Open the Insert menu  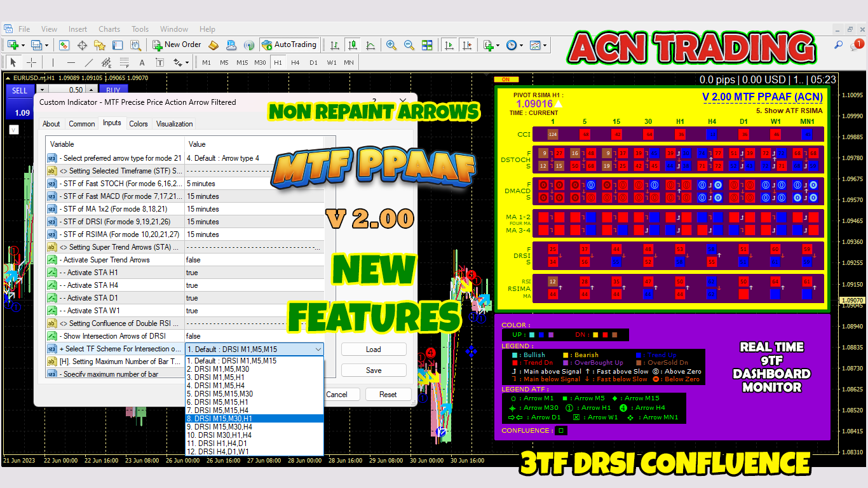coord(78,29)
